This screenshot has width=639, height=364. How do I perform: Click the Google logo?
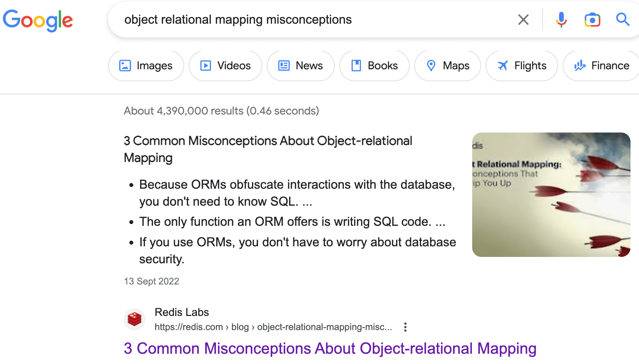[38, 20]
